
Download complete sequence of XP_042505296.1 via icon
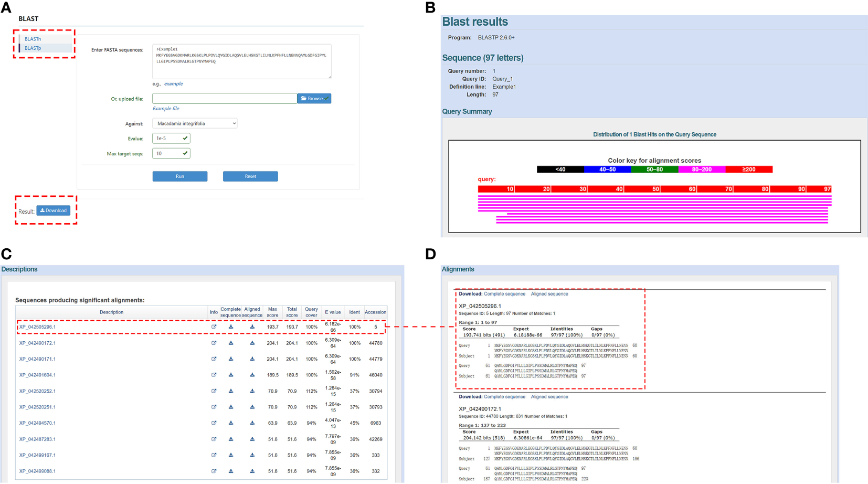tap(231, 327)
